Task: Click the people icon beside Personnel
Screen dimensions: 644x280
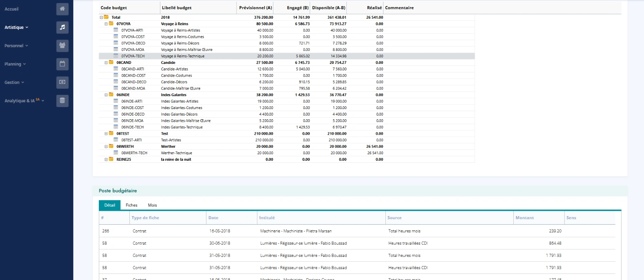Action: click(x=62, y=46)
